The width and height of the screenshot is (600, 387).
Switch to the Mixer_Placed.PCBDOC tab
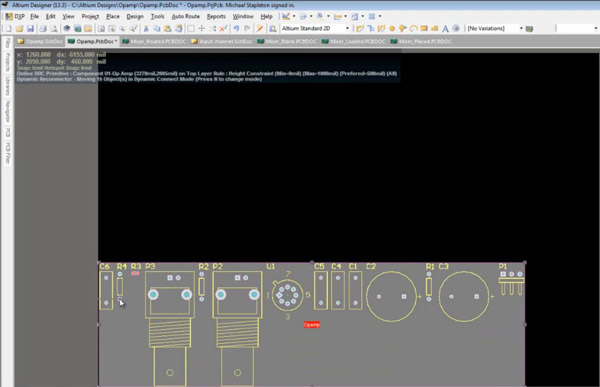(421, 41)
